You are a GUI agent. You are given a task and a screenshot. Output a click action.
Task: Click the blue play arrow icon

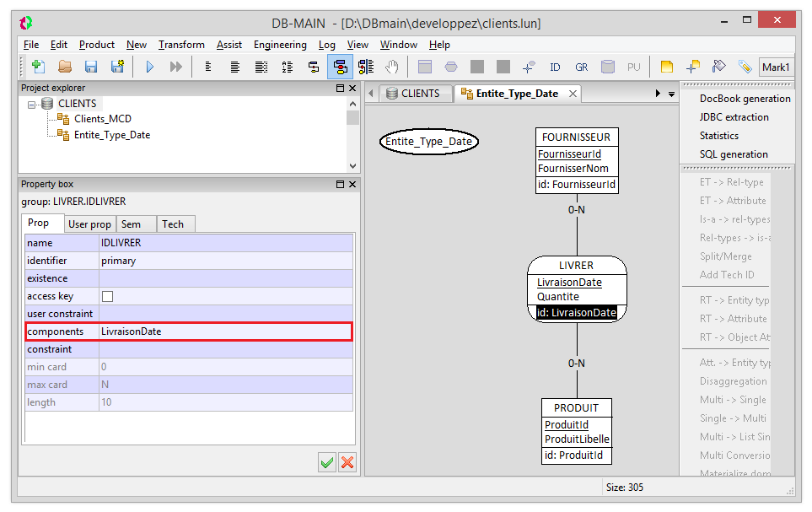(149, 67)
